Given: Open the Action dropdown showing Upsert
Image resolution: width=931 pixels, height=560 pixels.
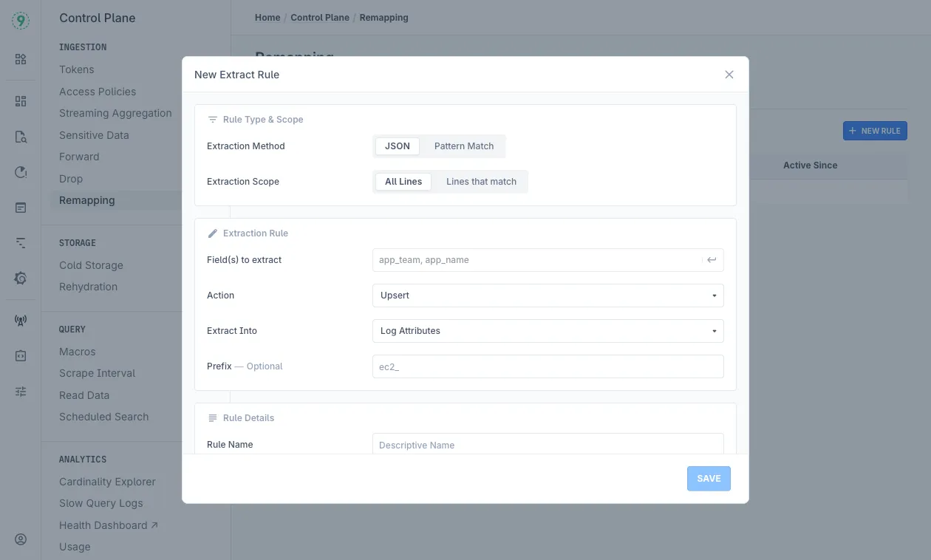Looking at the screenshot, I should 548,296.
